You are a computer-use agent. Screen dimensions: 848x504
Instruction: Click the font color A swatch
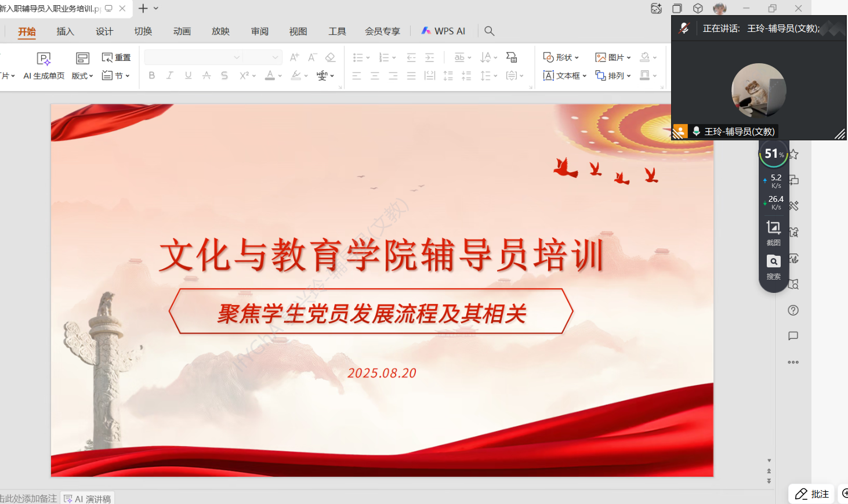[270, 75]
